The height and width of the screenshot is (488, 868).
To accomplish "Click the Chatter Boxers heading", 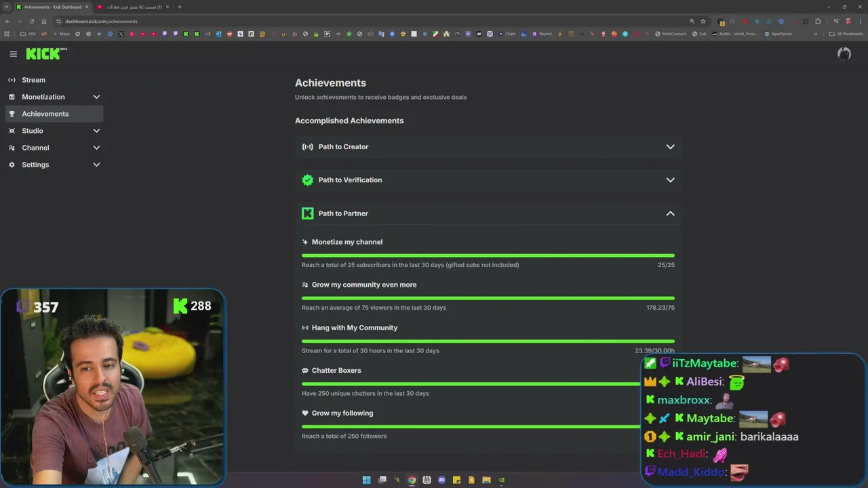I will pos(336,371).
